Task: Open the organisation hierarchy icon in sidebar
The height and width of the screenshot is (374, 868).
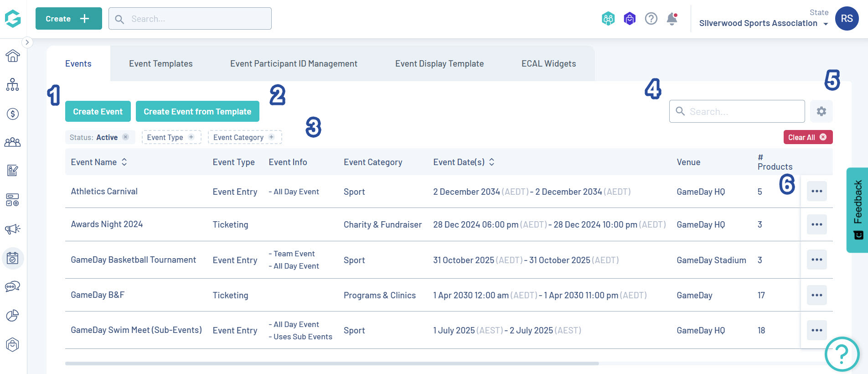Action: (x=13, y=84)
